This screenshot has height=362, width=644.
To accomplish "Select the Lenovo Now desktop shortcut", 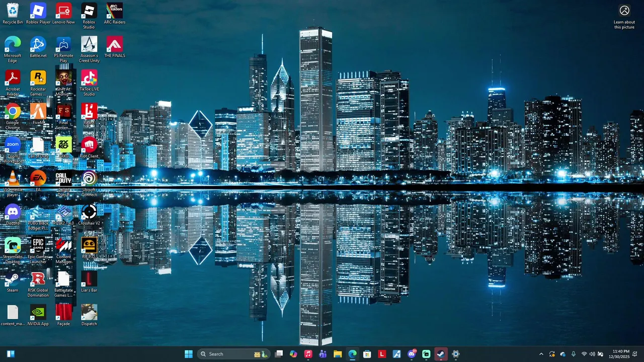I will 63,14.
